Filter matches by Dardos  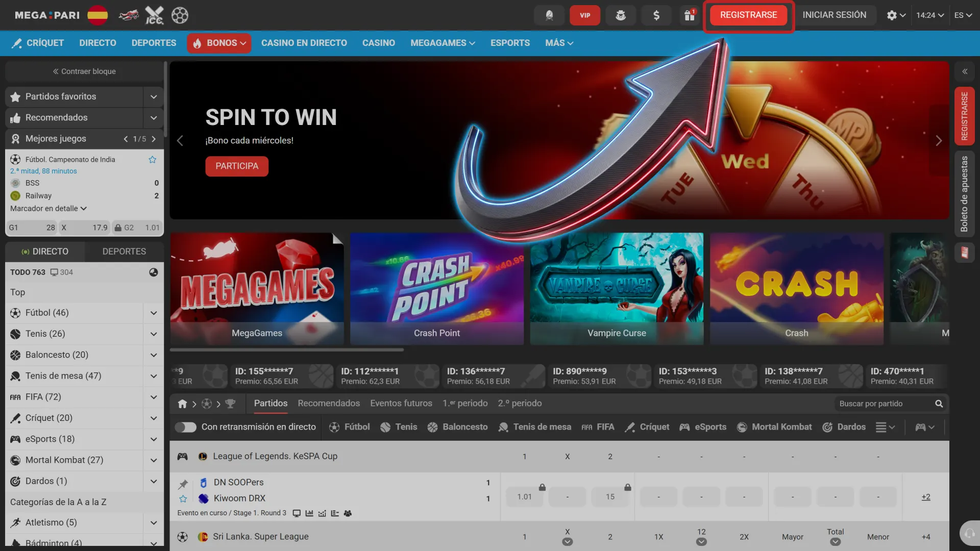pos(844,428)
